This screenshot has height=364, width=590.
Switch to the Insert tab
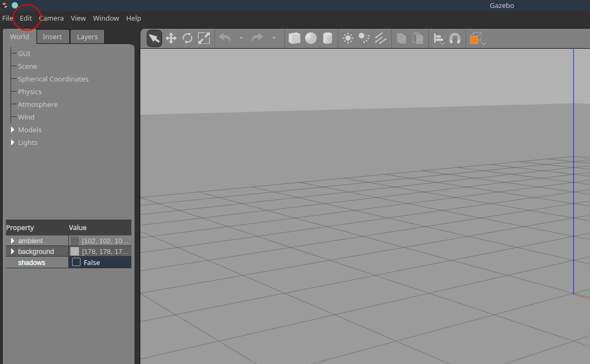(52, 37)
